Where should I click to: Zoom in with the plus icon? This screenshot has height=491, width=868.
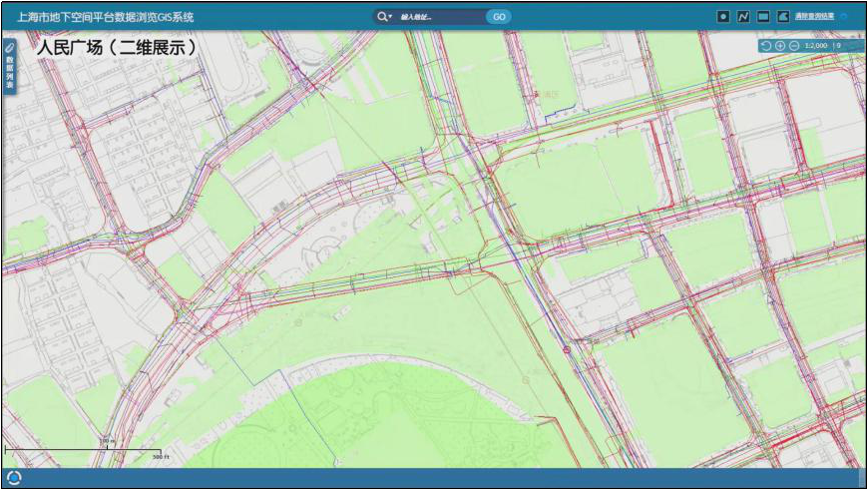pyautogui.click(x=780, y=46)
